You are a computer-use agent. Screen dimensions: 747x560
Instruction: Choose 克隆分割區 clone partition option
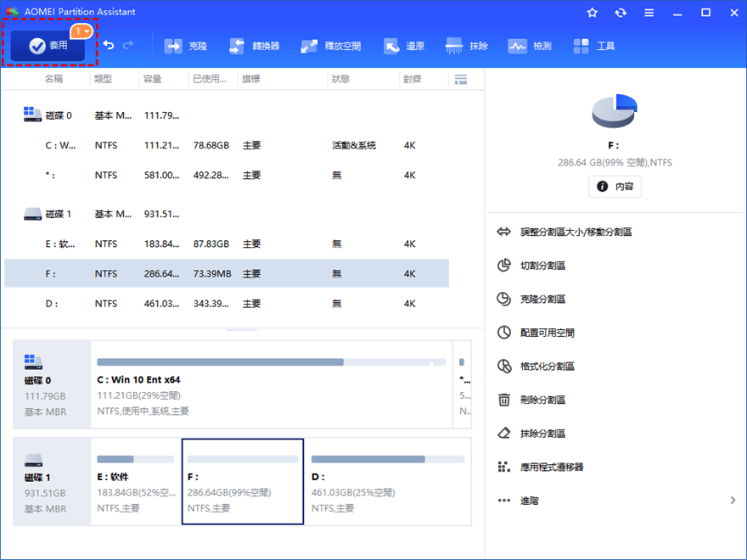(531, 299)
